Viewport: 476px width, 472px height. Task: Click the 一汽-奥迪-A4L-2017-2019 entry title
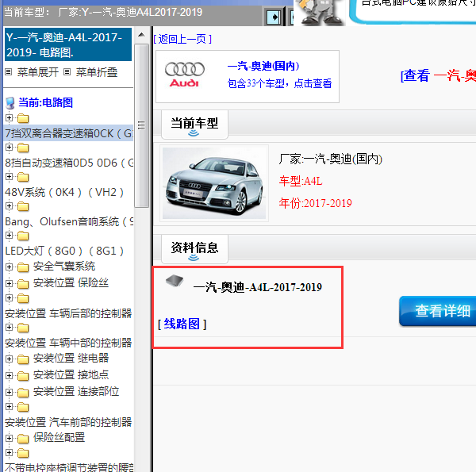[257, 287]
